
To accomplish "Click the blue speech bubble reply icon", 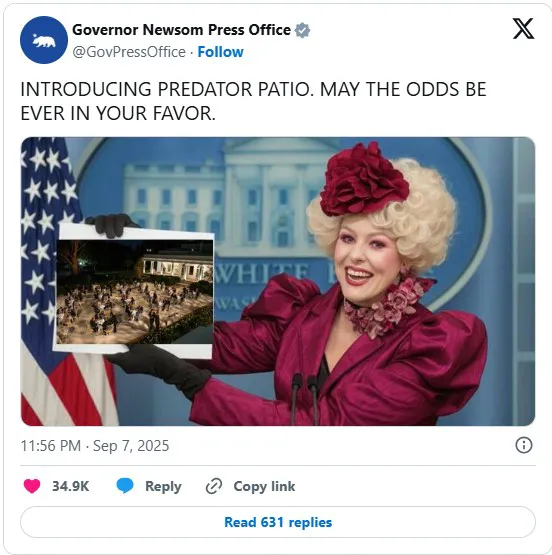I will click(125, 486).
